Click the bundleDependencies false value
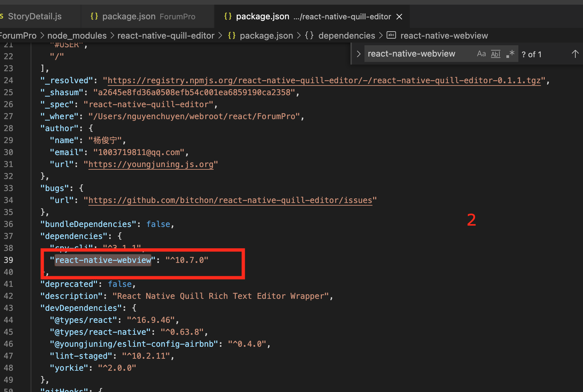This screenshot has height=392, width=583. tap(158, 224)
